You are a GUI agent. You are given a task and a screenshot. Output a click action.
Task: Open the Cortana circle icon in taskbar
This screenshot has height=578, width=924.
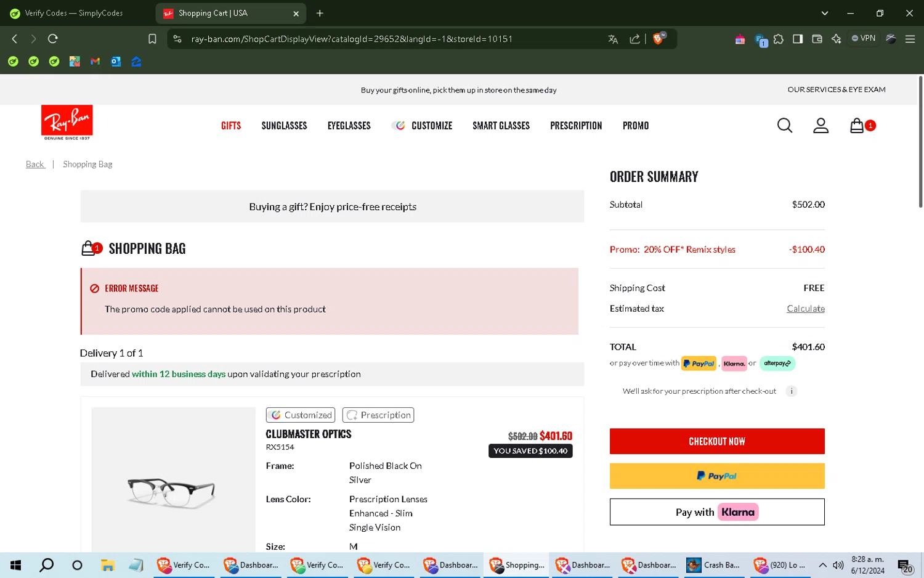coord(77,565)
